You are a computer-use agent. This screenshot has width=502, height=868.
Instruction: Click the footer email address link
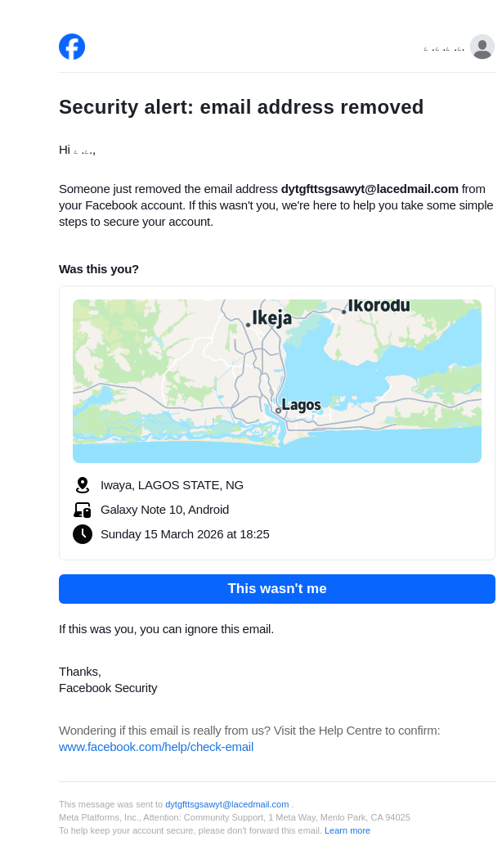click(226, 804)
